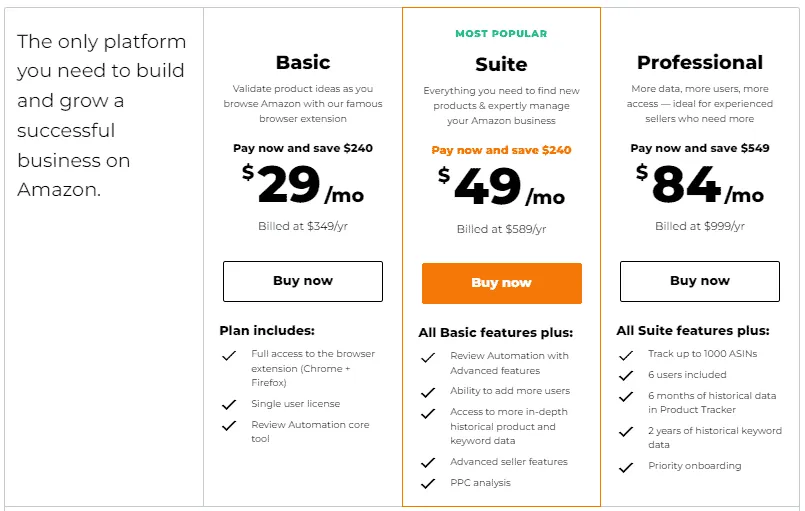The width and height of the screenshot is (805, 511).
Task: Click checkmark next to Advanced seller features
Action: pos(428,463)
